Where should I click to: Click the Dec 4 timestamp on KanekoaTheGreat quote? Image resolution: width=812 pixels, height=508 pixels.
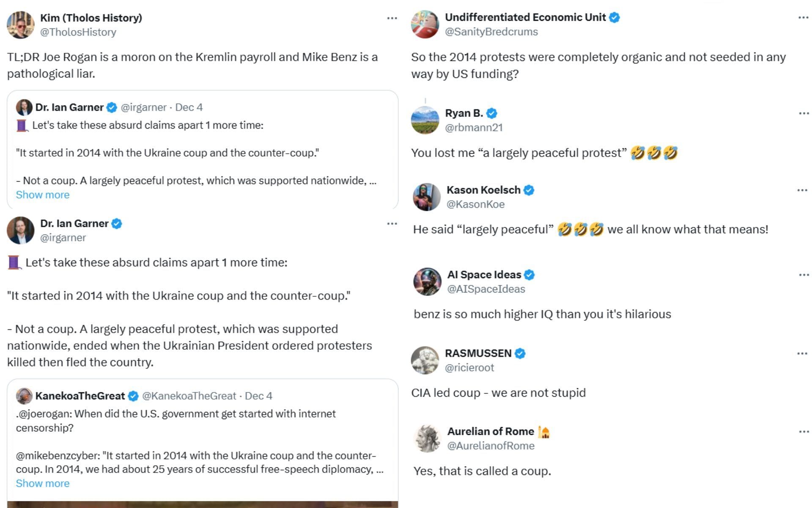coord(258,396)
